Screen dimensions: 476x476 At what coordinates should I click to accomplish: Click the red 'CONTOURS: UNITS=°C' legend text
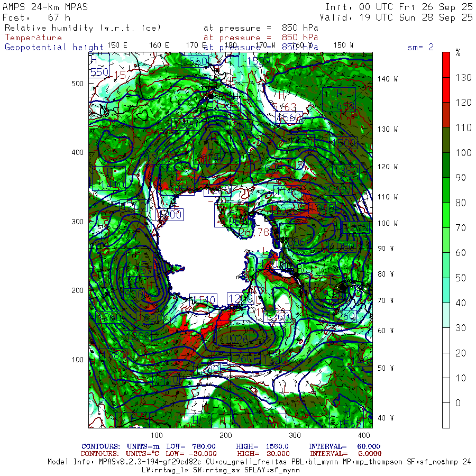[x=120, y=454]
